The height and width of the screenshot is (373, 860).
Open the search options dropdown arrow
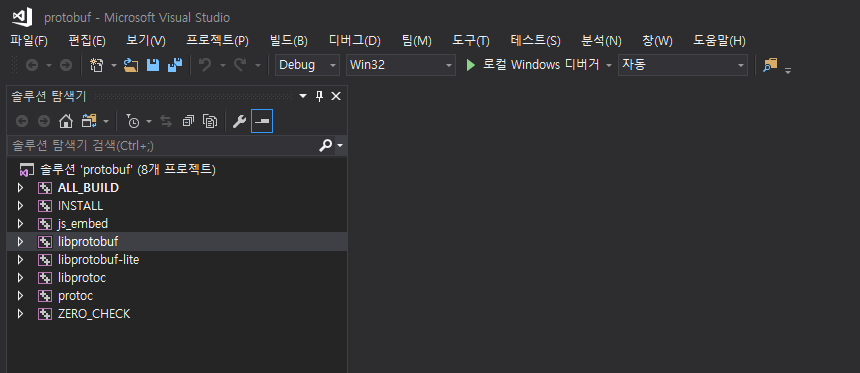[340, 146]
